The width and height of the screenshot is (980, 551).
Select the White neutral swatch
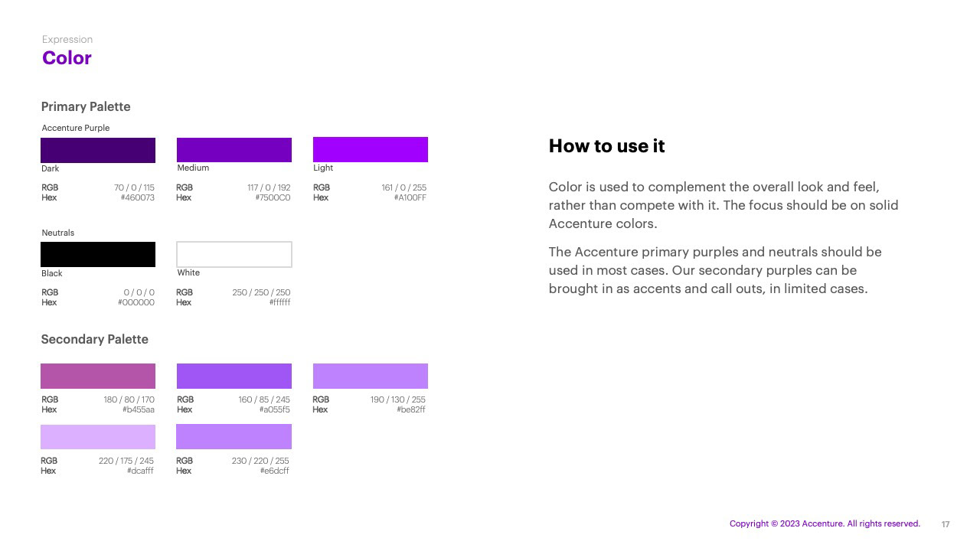coord(234,254)
